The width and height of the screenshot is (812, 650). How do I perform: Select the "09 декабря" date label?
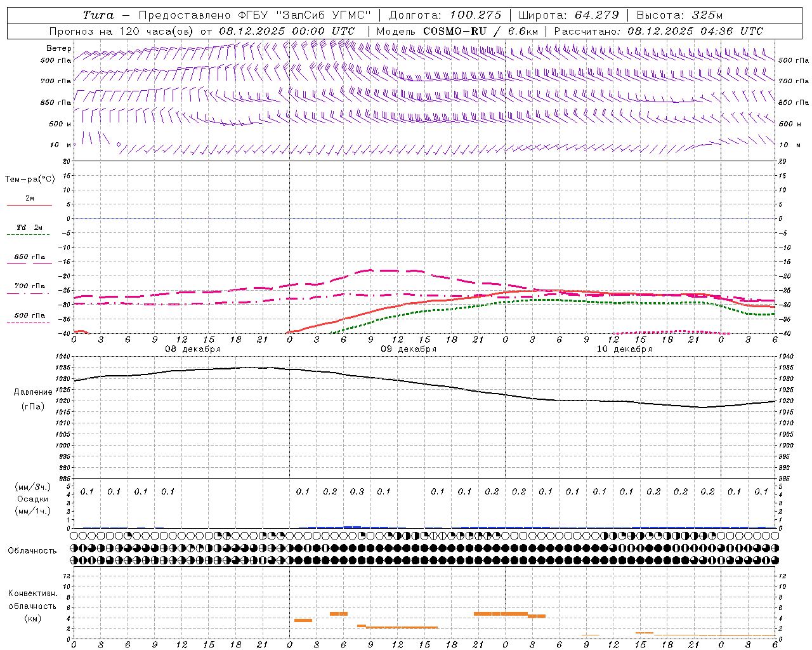(409, 349)
